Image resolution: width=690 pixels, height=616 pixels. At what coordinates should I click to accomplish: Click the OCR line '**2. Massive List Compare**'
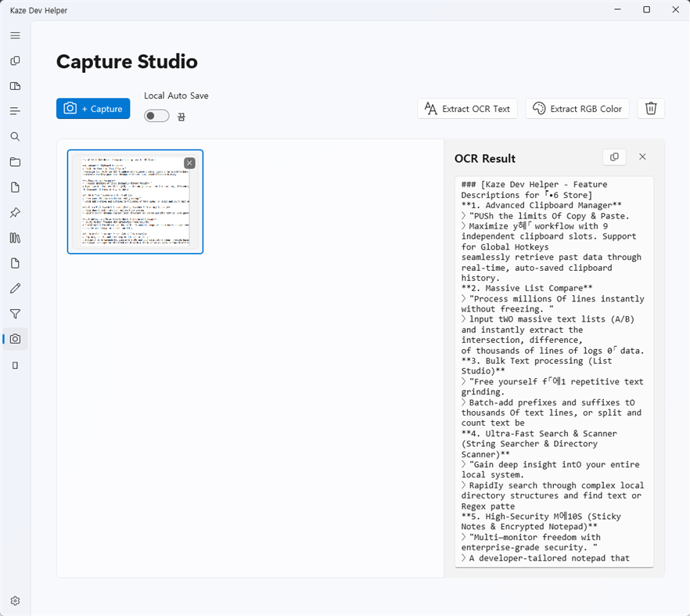(526, 288)
